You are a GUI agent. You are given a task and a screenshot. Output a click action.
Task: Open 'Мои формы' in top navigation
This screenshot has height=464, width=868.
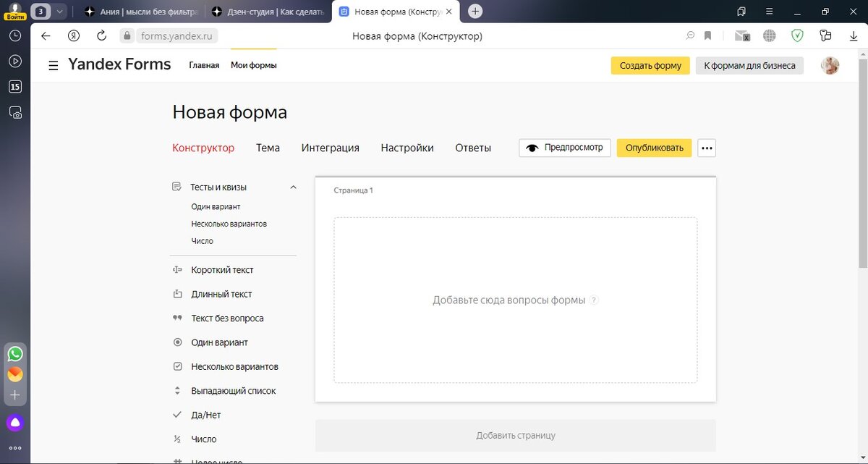tap(254, 65)
